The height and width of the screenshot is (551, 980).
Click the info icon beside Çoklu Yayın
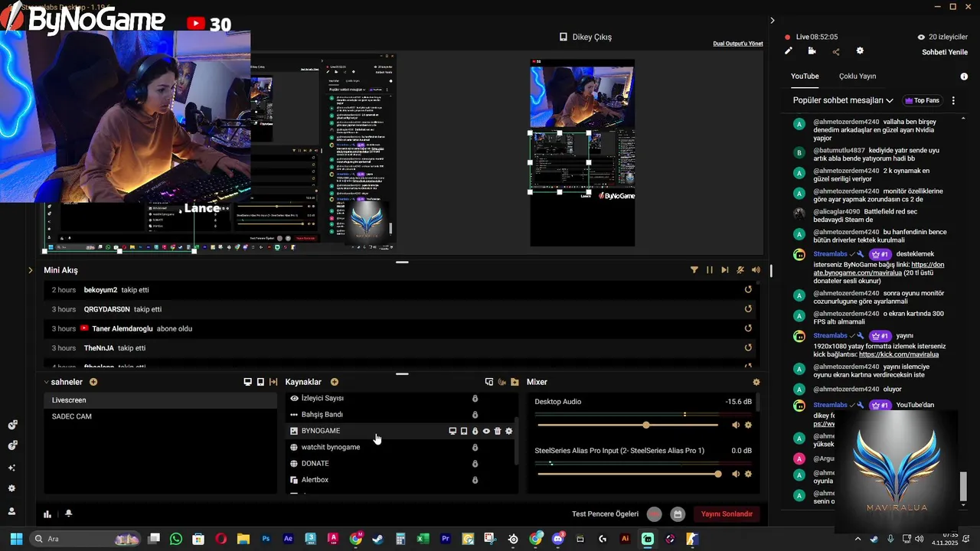(x=964, y=77)
